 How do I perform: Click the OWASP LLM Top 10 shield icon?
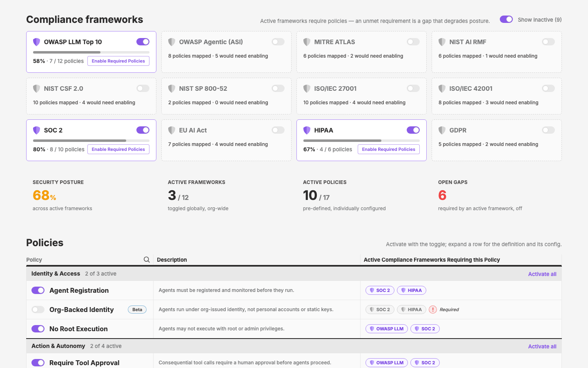tap(36, 42)
